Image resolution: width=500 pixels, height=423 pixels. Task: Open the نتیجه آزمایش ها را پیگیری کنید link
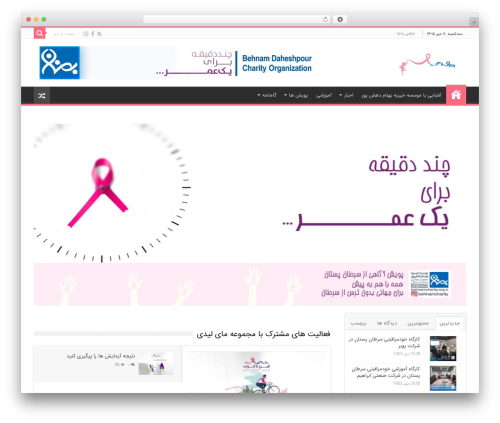[101, 356]
